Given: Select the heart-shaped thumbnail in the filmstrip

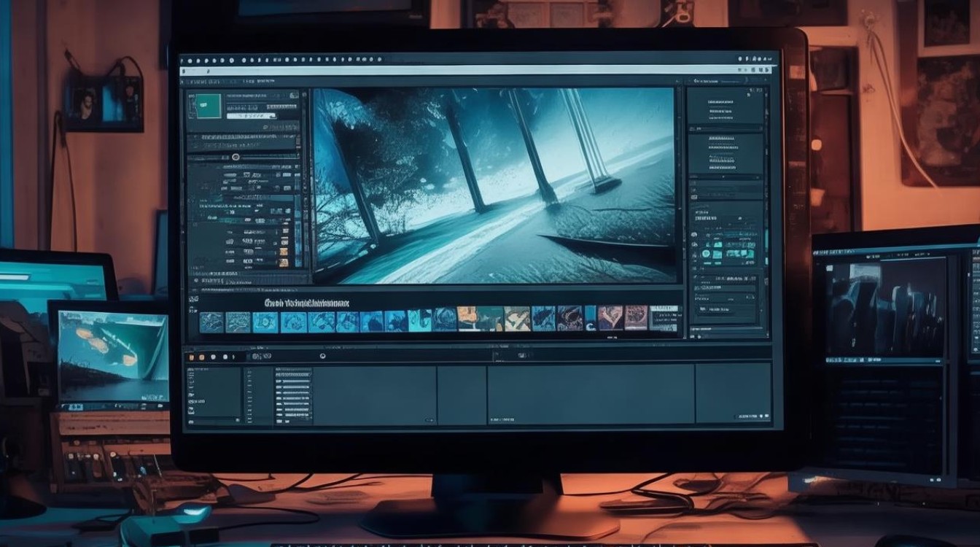Looking at the screenshot, I should coord(610,317).
